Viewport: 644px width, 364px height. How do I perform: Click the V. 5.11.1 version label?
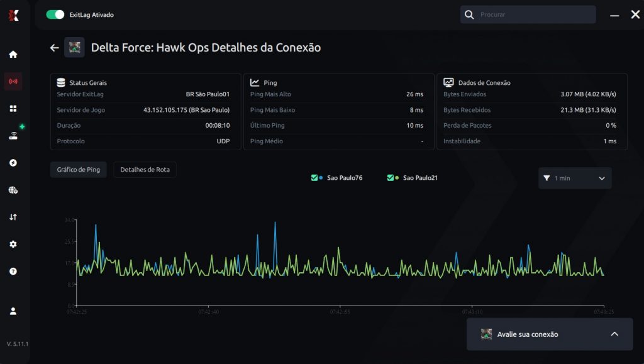(17, 344)
